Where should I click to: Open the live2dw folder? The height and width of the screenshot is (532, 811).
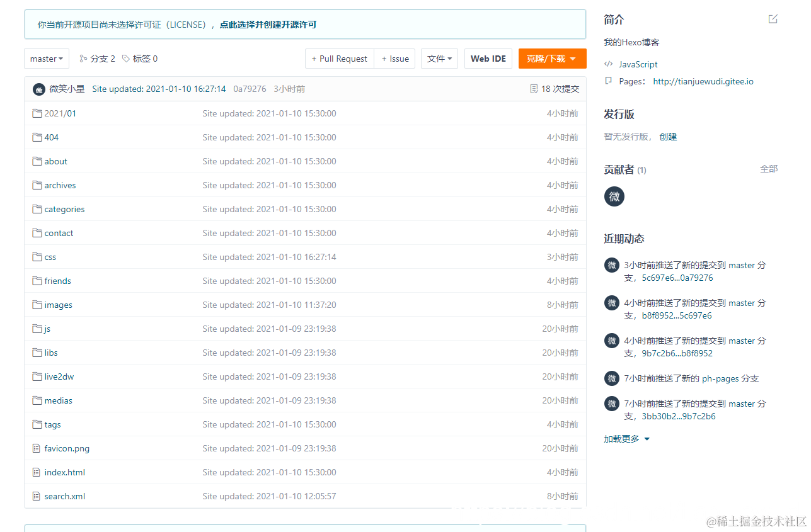click(59, 376)
